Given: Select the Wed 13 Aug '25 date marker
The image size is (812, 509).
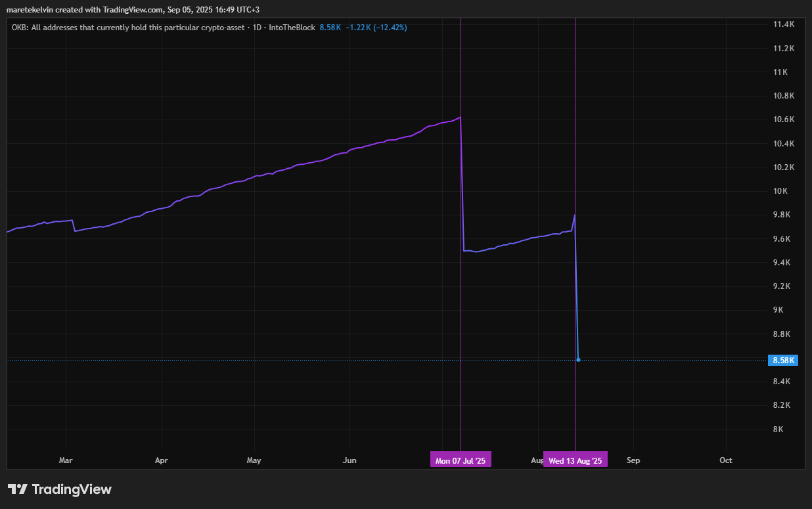Looking at the screenshot, I should [x=575, y=460].
